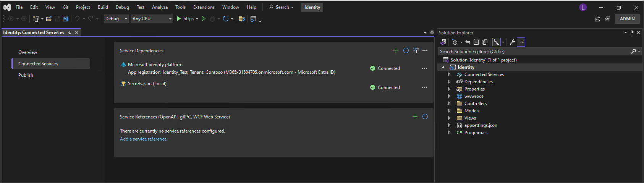Click the icon left of Service Dependencies ellipsis
644x183 pixels.
pyautogui.click(x=416, y=50)
